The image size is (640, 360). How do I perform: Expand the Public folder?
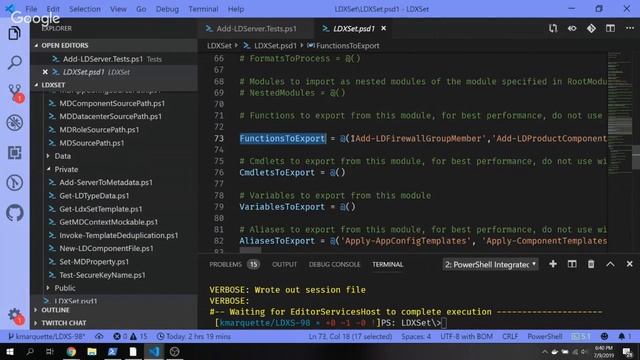[64, 288]
